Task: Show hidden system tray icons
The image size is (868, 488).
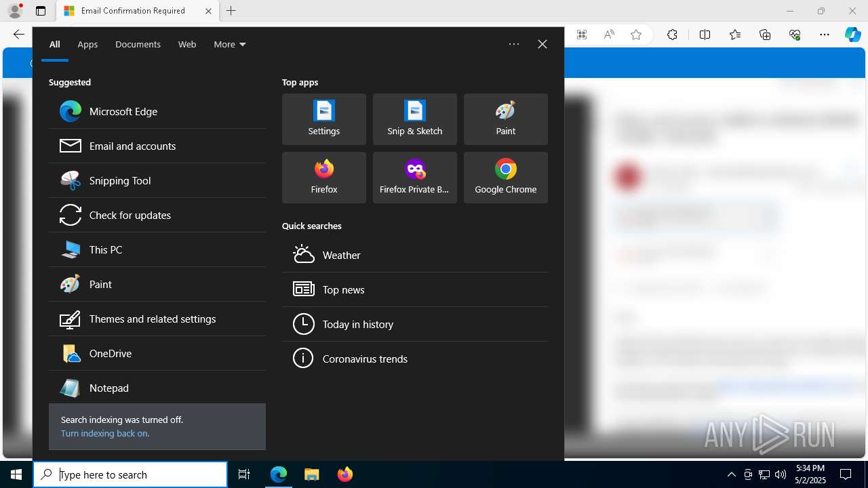Action: [731, 474]
